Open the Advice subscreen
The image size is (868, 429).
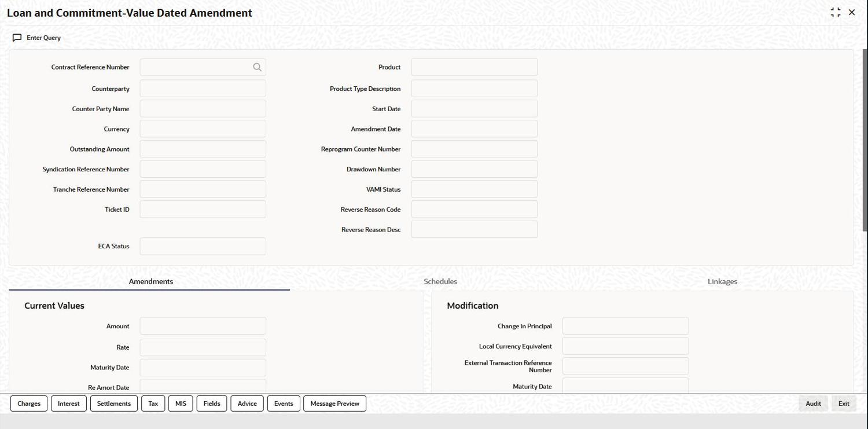[x=247, y=404]
